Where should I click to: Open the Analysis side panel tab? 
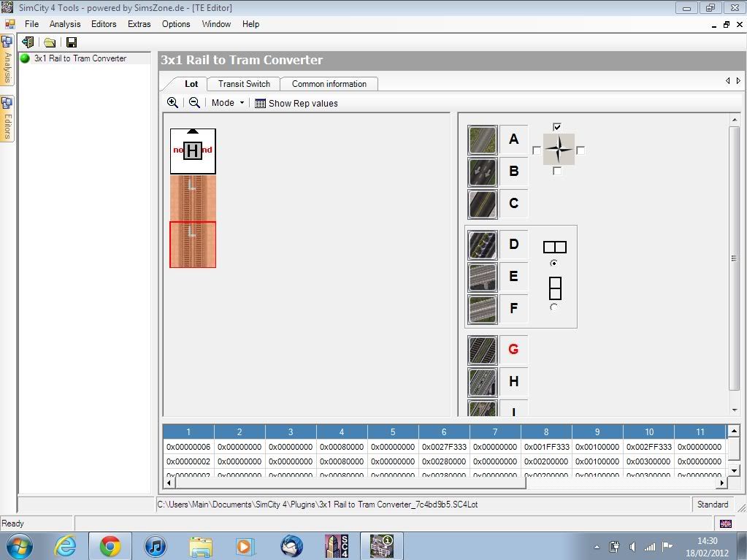[x=7, y=60]
